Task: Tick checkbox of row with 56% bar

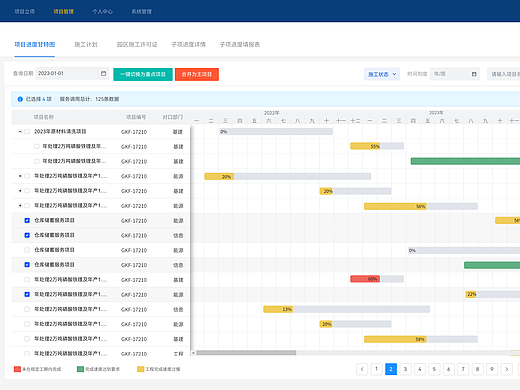Action: click(x=27, y=206)
